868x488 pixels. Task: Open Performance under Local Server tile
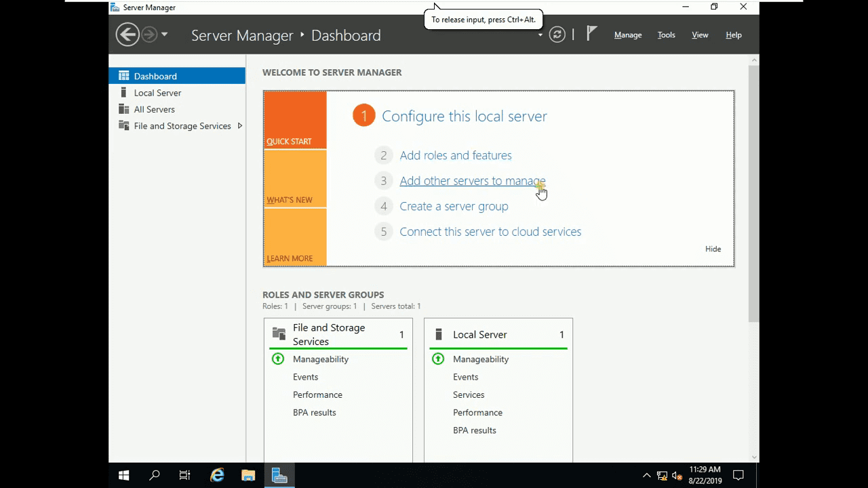tap(477, 412)
